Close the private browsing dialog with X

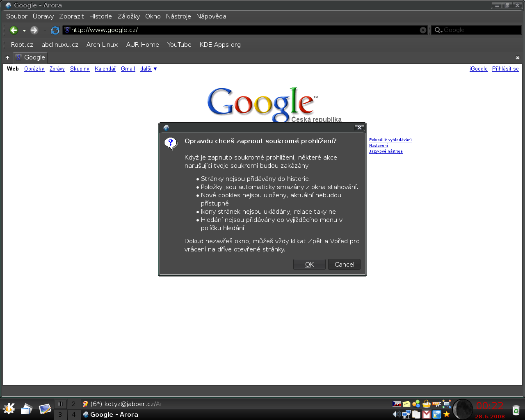pos(359,128)
